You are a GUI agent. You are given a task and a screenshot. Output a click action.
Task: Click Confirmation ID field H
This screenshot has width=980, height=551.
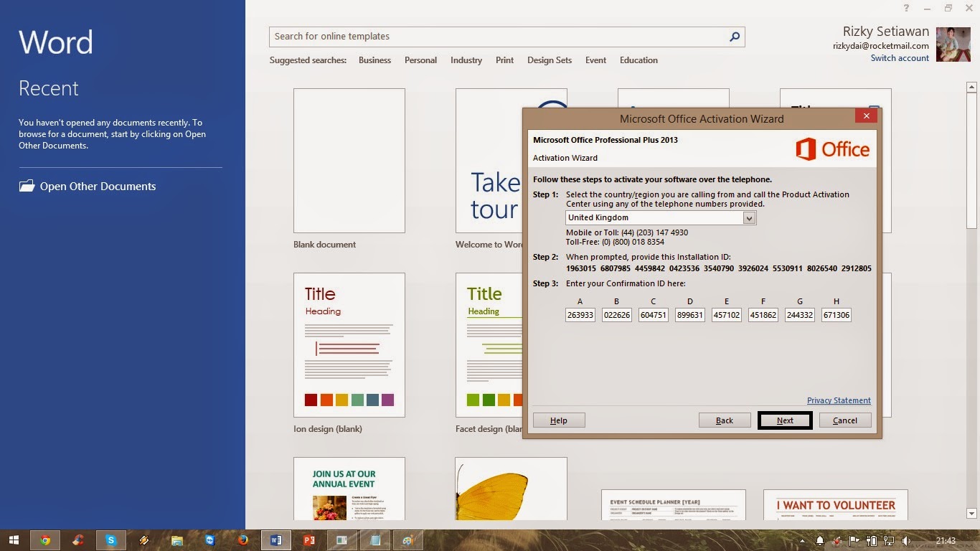[836, 315]
